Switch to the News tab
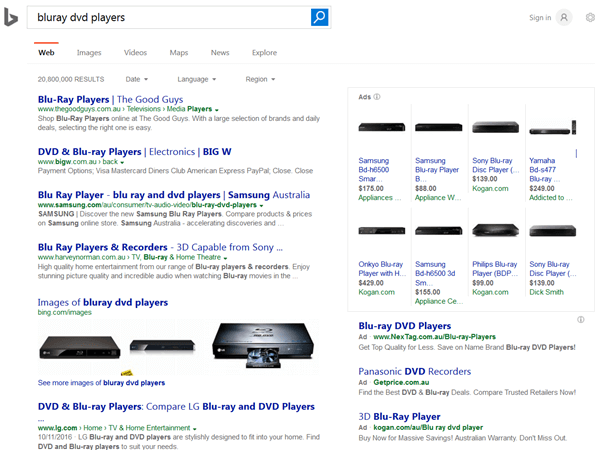Viewport: 602px width, 450px height. coord(220,53)
